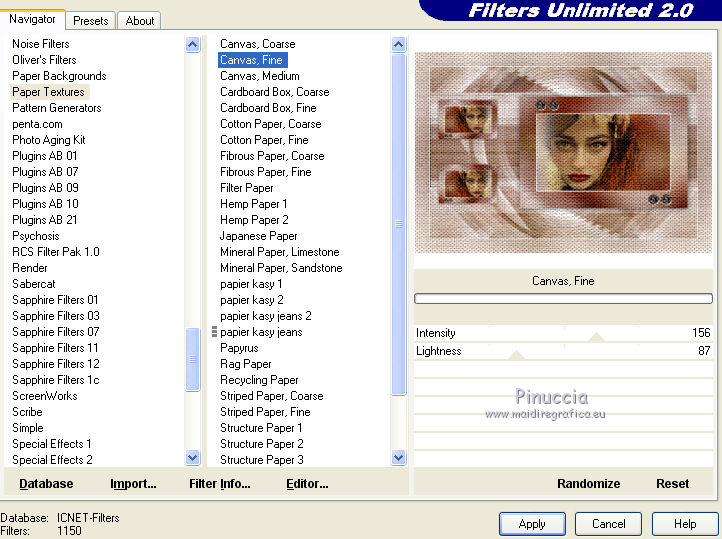
Task: Select Hemp Paper 1
Action: [254, 204]
